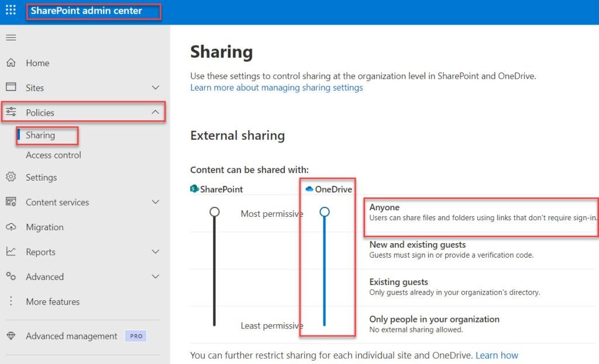
Task: Click the Advanced gears icon
Action: [x=11, y=276]
